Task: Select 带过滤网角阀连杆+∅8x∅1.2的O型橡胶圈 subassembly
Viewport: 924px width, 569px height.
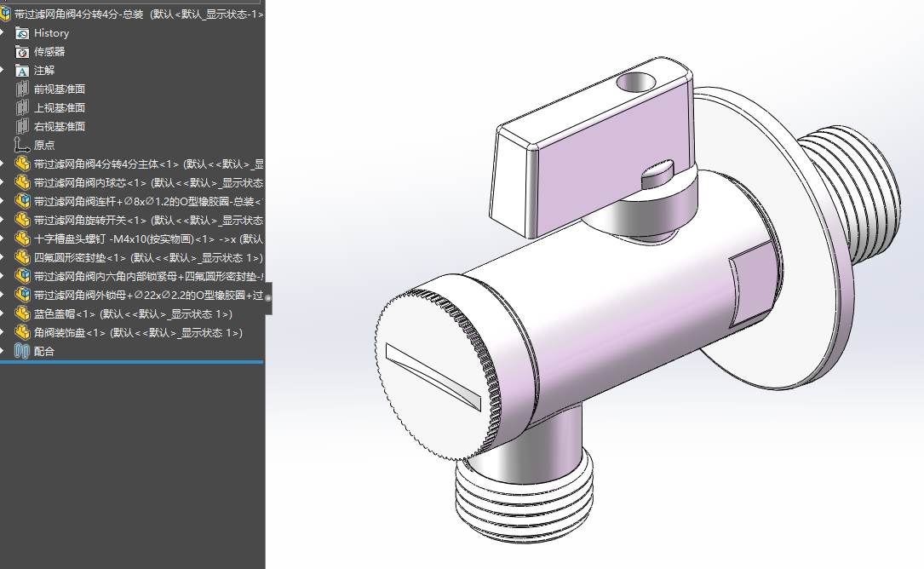Action: pos(148,202)
